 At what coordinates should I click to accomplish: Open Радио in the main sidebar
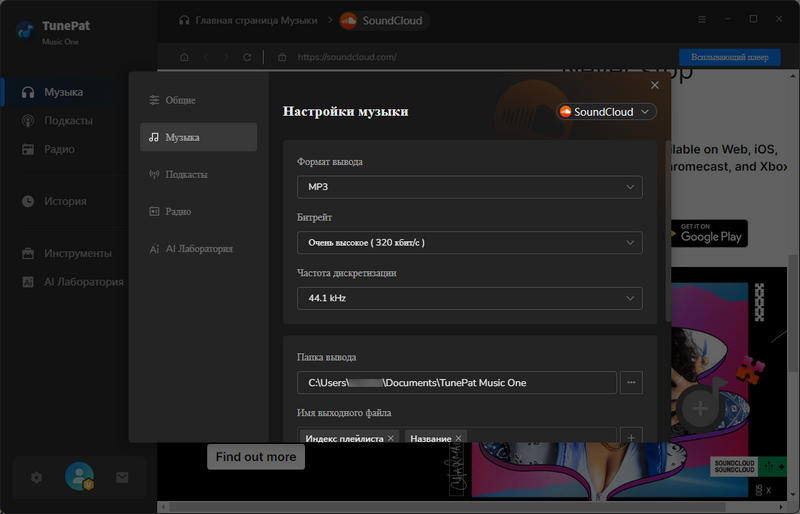pos(59,149)
